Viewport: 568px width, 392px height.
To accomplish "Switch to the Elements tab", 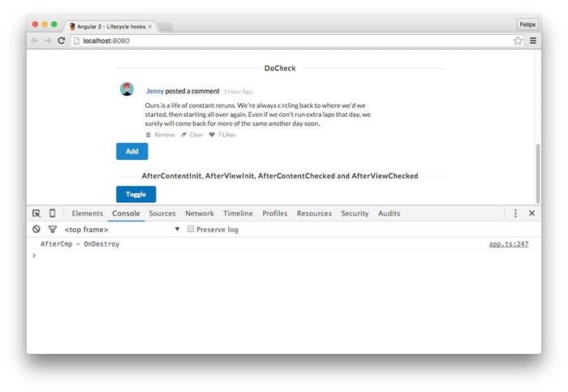I will point(88,213).
